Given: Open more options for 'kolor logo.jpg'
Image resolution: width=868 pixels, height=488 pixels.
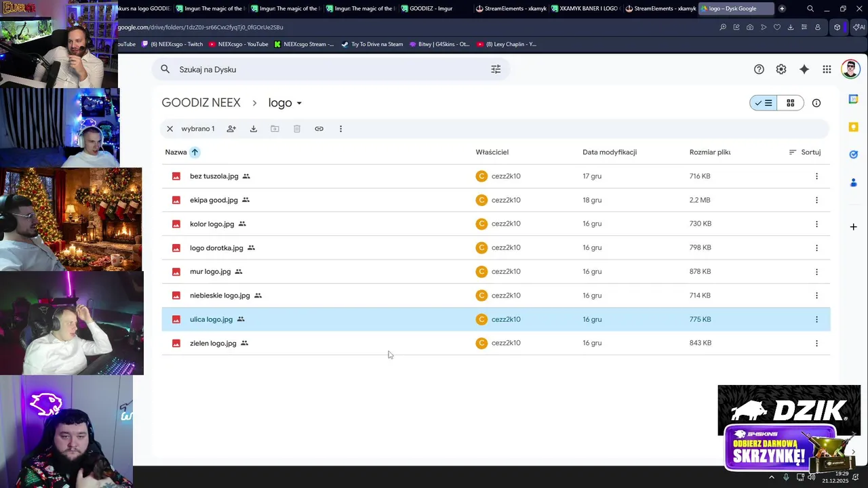Looking at the screenshot, I should pos(816,224).
